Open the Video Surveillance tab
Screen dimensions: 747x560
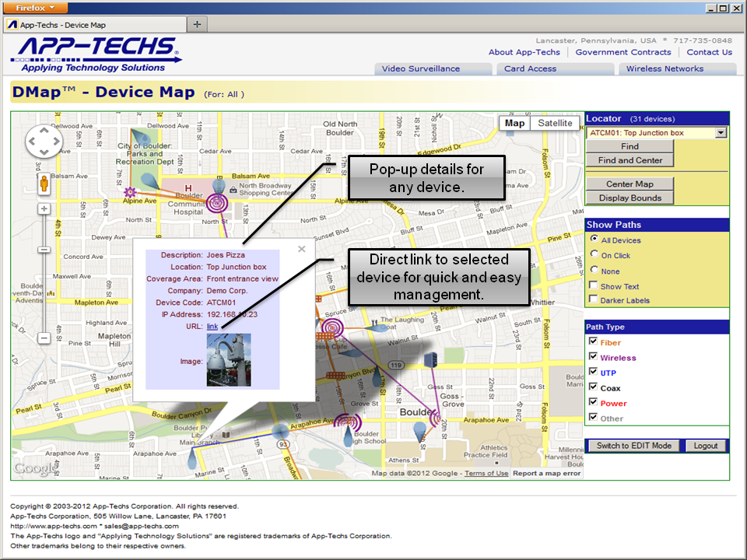tap(433, 68)
